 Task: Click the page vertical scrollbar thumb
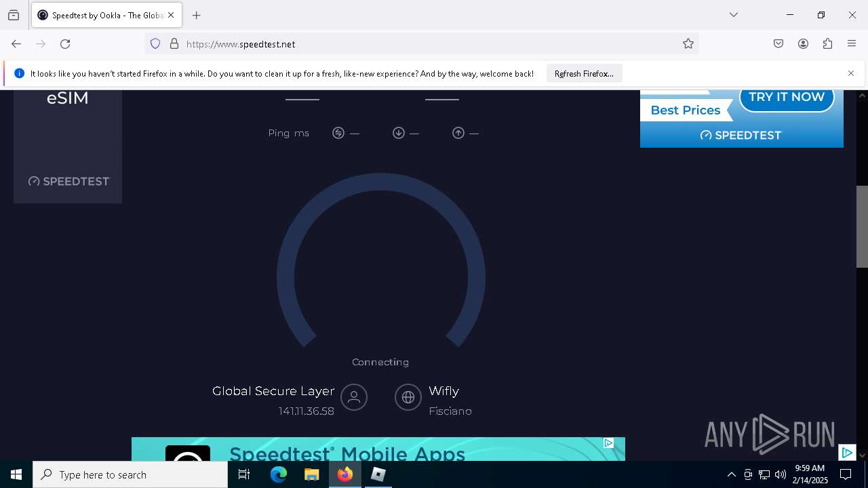[862, 226]
